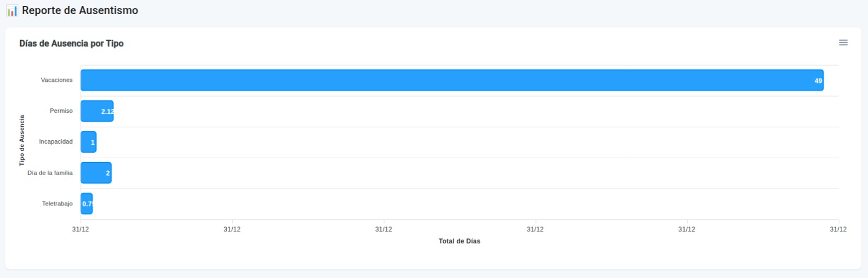
Task: Select the Vacaciones bar in the chart
Action: pos(451,80)
